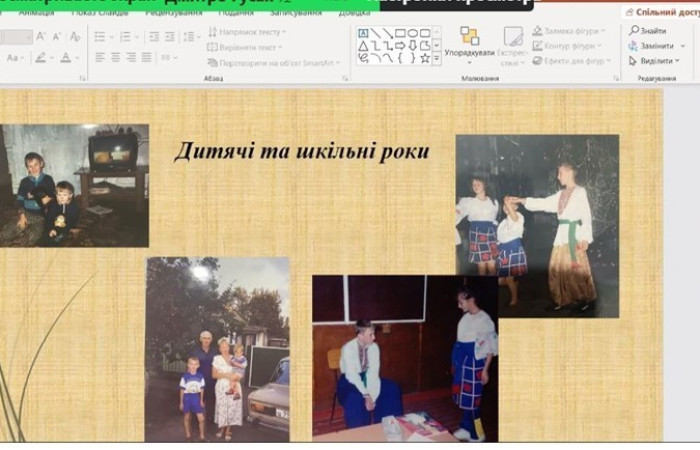Select the 5-point Star shape
Screen dimensions: 700x450
425,58
